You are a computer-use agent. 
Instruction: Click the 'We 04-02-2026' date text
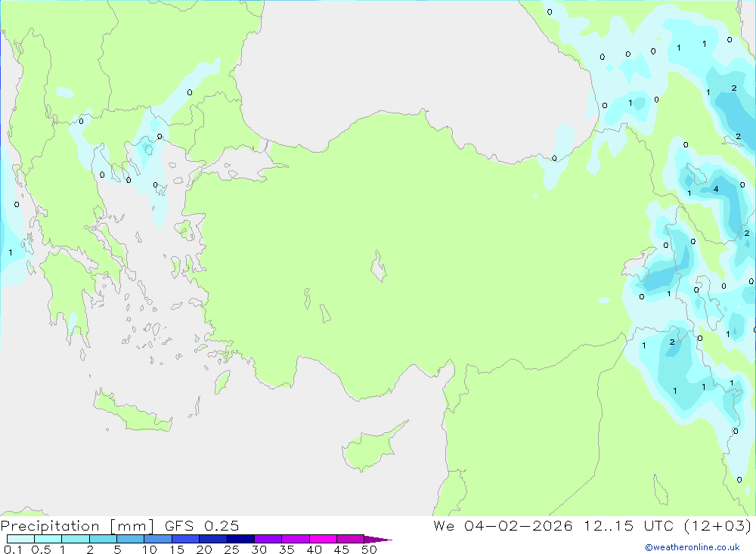(503, 525)
